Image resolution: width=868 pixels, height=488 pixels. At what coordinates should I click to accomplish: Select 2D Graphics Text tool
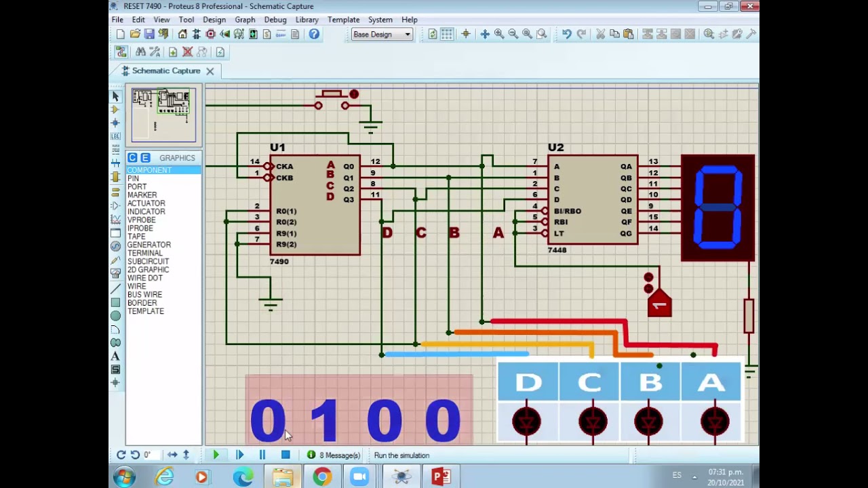coord(115,356)
